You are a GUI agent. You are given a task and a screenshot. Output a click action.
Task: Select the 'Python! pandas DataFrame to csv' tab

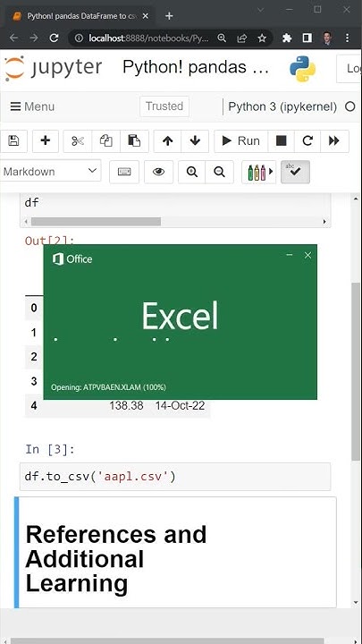(x=80, y=16)
